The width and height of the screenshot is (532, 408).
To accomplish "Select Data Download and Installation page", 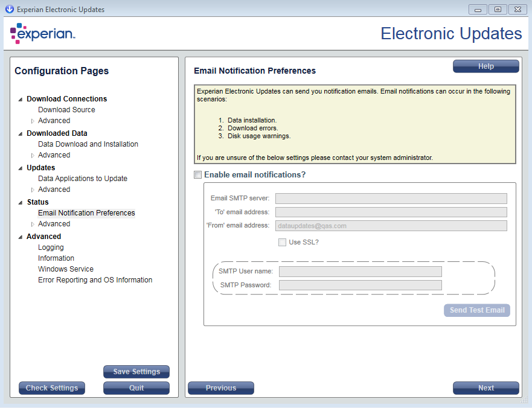I will (x=88, y=144).
